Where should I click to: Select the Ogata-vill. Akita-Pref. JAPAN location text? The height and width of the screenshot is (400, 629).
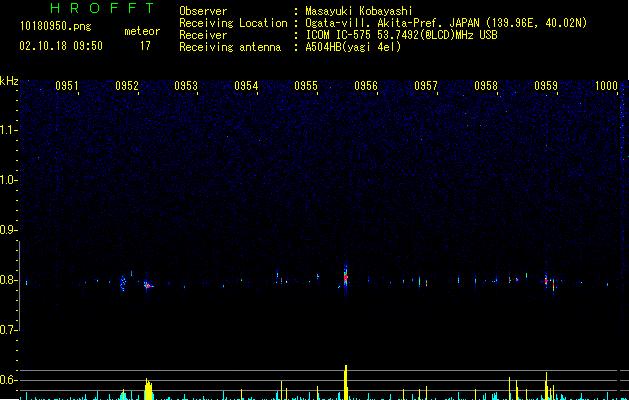[x=446, y=23]
